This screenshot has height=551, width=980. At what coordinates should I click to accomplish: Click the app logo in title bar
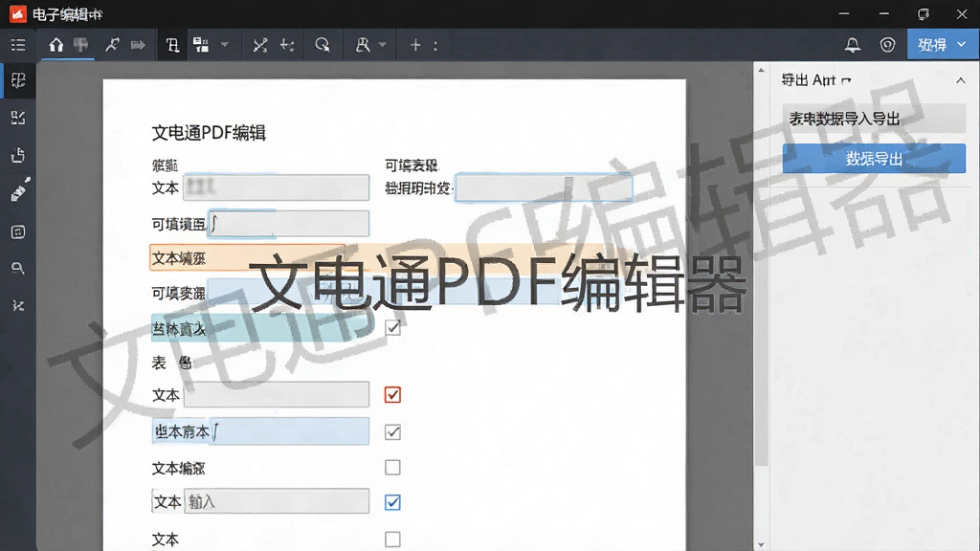[x=17, y=13]
